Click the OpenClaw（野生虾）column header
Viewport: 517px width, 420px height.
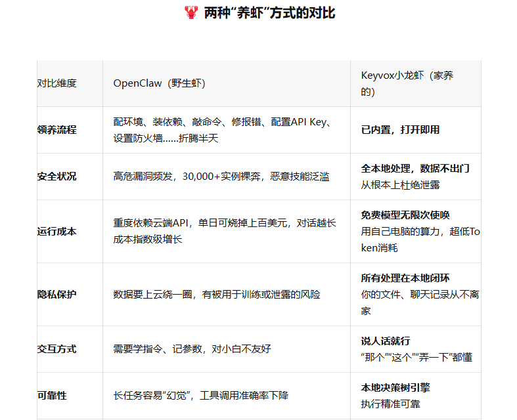tap(159, 83)
